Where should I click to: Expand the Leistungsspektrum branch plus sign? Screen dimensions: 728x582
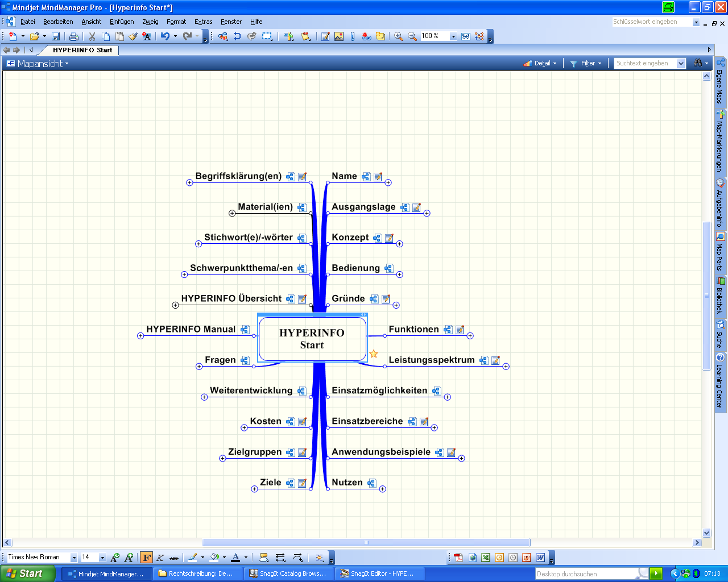pyautogui.click(x=506, y=367)
